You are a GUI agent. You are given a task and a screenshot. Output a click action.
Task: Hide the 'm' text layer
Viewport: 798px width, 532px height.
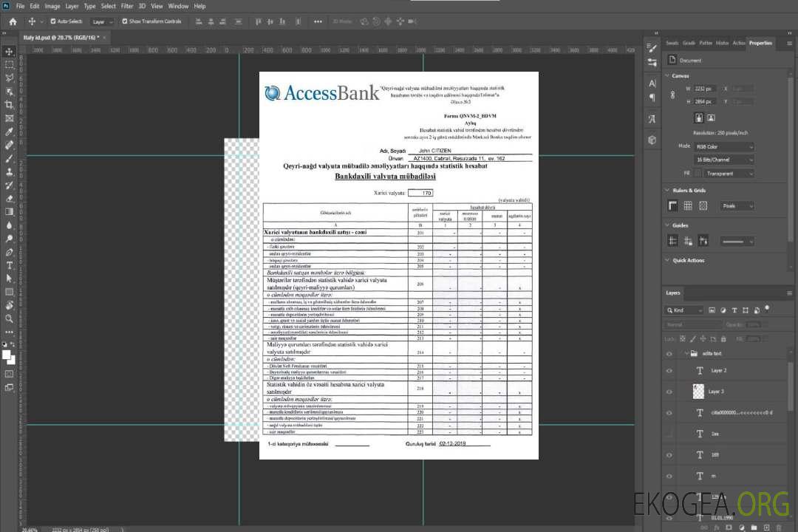coord(669,476)
